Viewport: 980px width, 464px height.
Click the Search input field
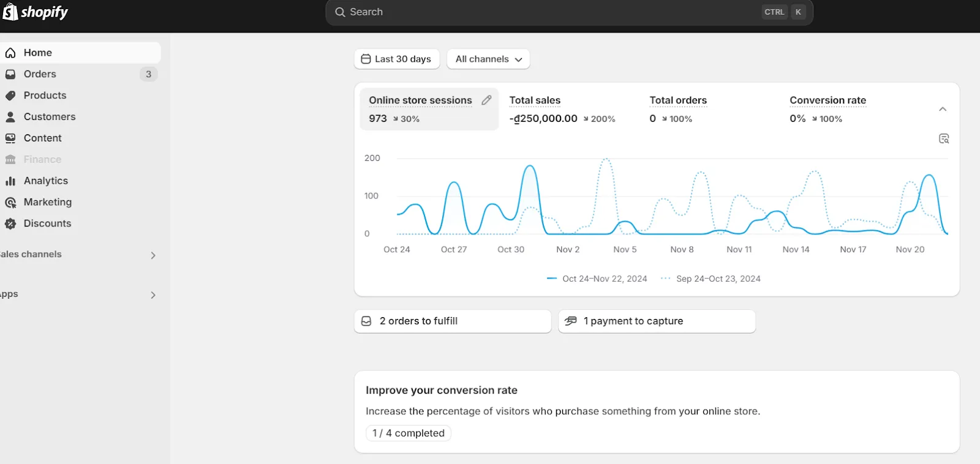(569, 12)
